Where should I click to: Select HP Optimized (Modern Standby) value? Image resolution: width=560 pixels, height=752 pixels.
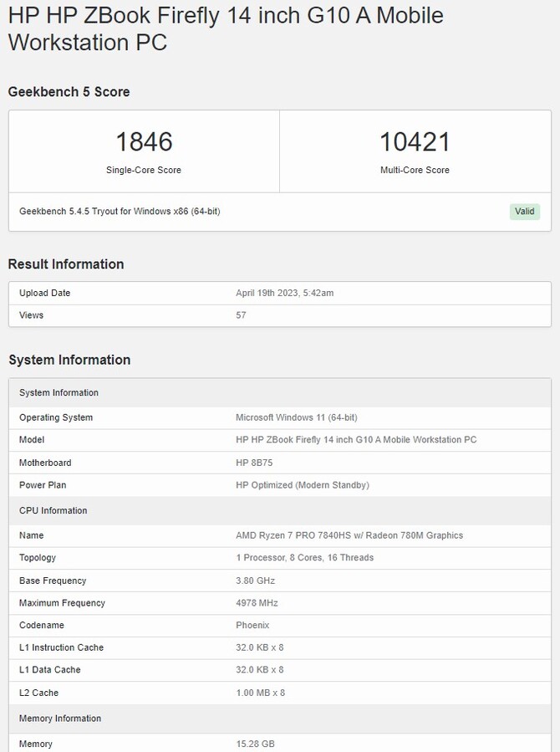[303, 485]
